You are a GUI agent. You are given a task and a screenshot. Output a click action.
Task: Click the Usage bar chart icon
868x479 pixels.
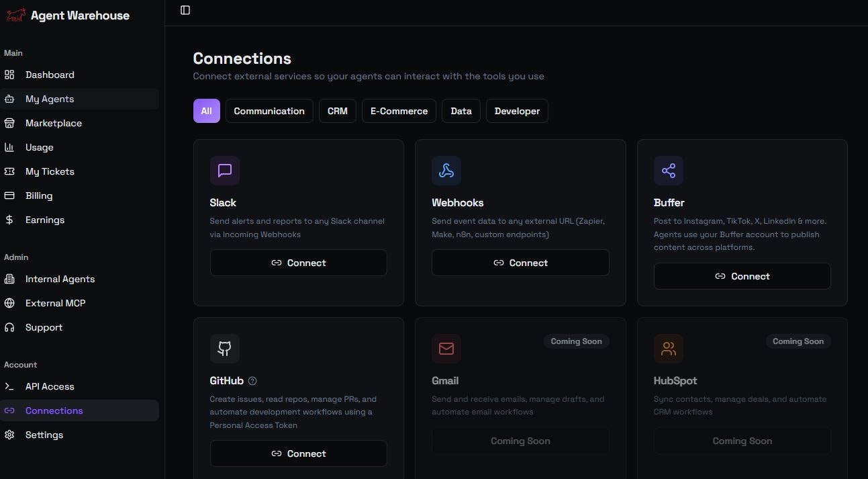click(9, 147)
